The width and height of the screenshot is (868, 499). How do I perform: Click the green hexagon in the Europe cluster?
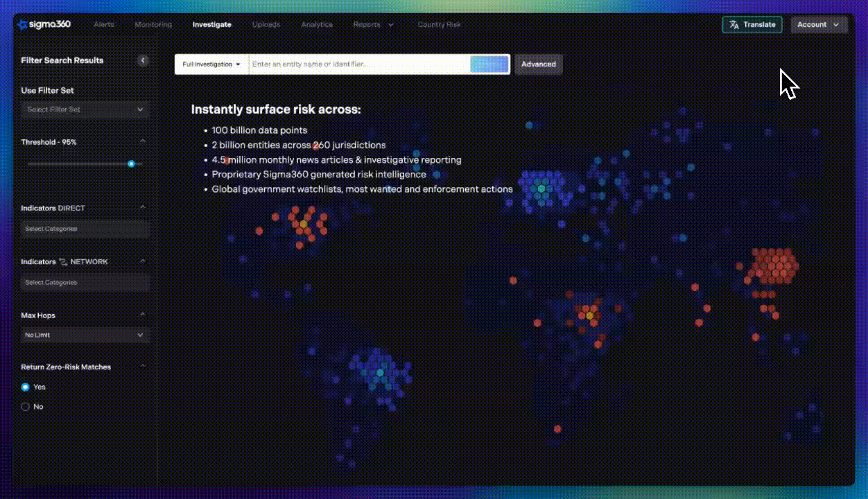(x=541, y=189)
